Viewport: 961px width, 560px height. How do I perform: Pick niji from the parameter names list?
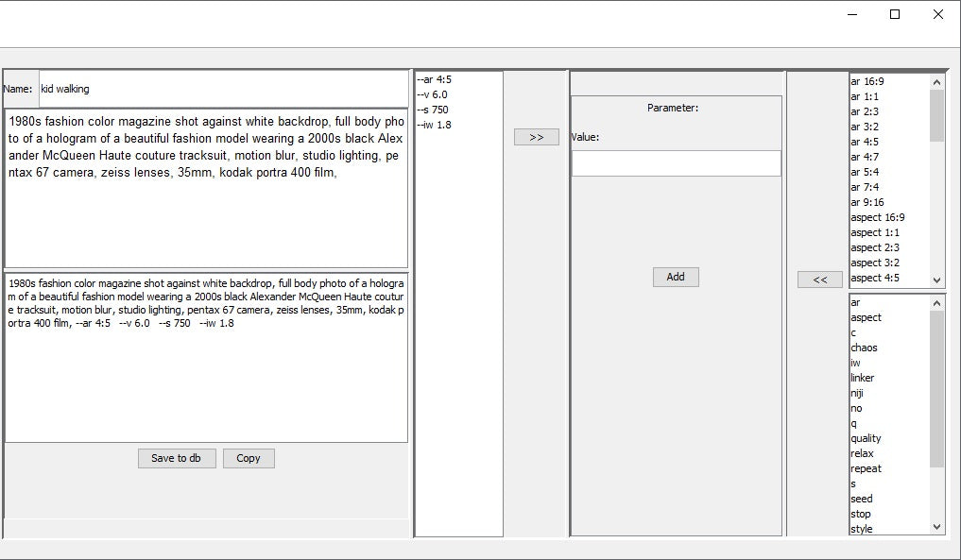pos(857,393)
